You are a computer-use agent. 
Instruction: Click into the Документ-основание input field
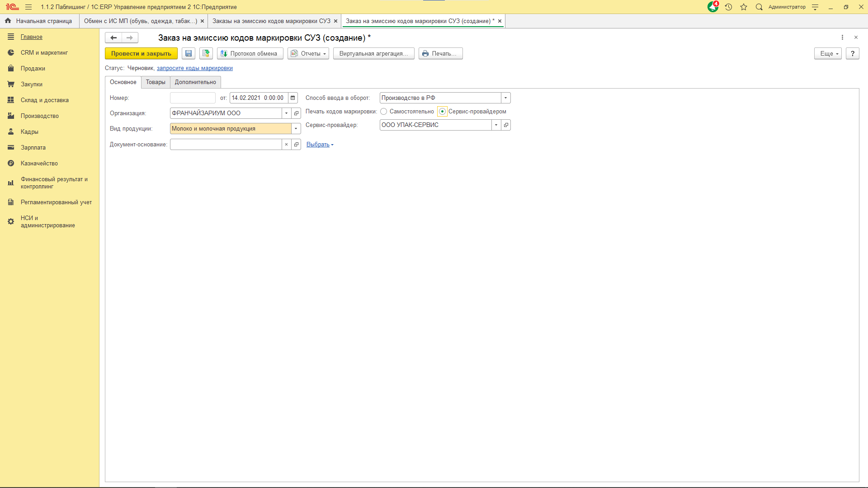pos(225,145)
